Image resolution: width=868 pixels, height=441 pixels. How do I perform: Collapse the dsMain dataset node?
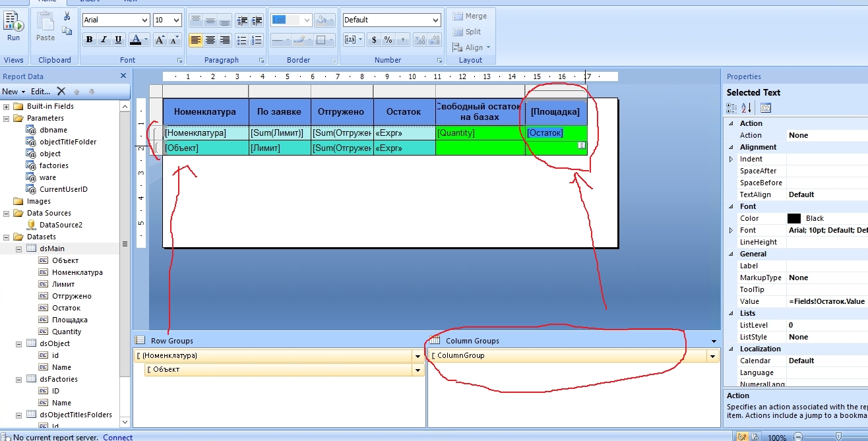(18, 249)
